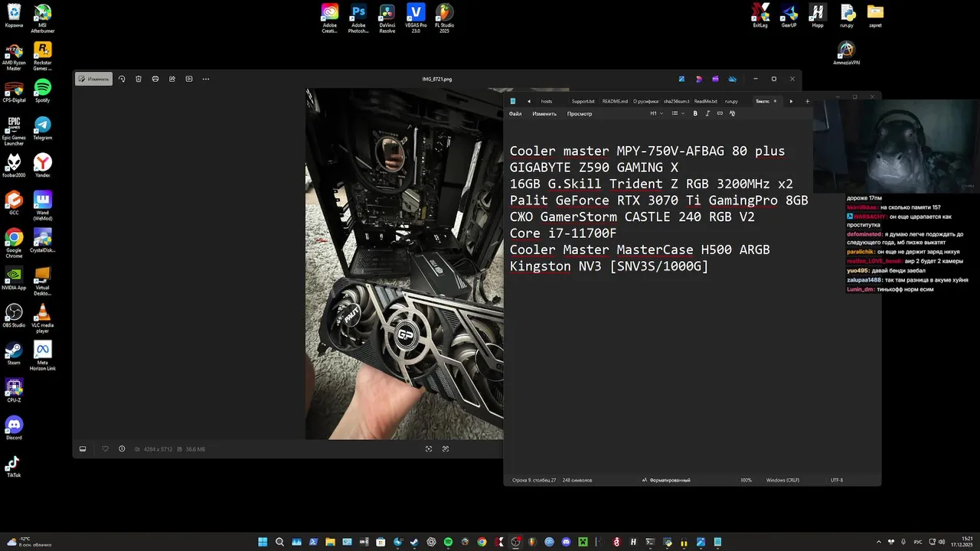Open VEGAS Pro 23.0 desktop icon
The height and width of the screenshot is (551, 980).
pos(416,18)
